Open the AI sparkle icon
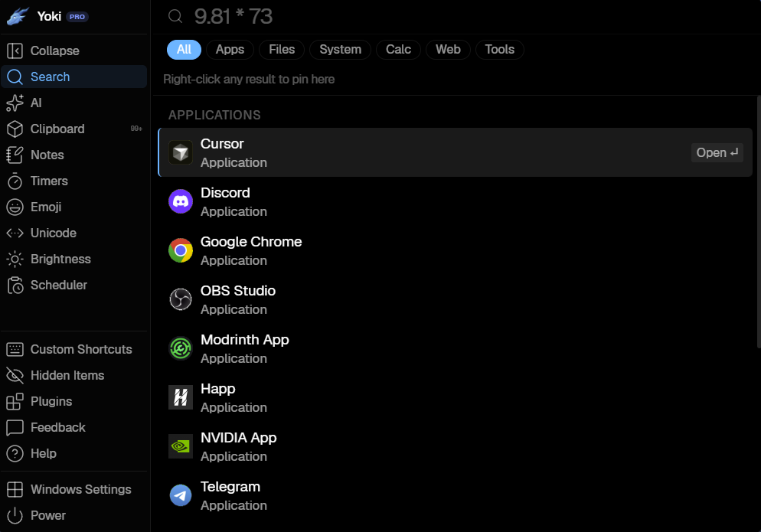This screenshot has height=532, width=761. coord(15,103)
